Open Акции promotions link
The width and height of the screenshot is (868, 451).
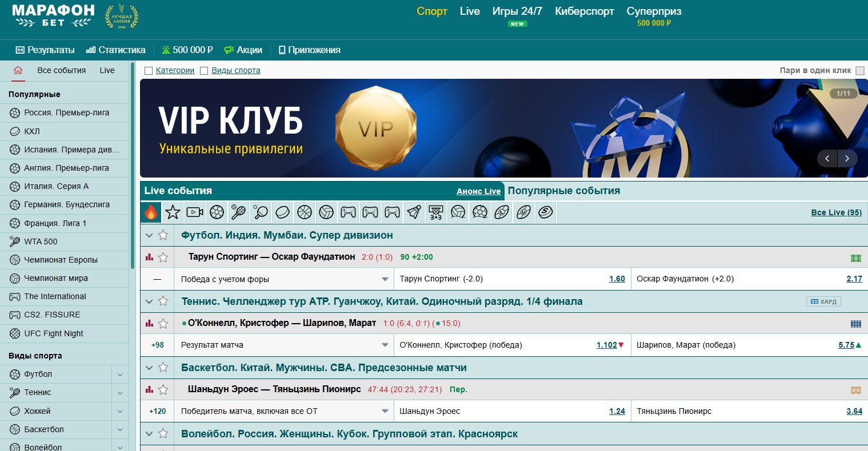click(x=243, y=50)
